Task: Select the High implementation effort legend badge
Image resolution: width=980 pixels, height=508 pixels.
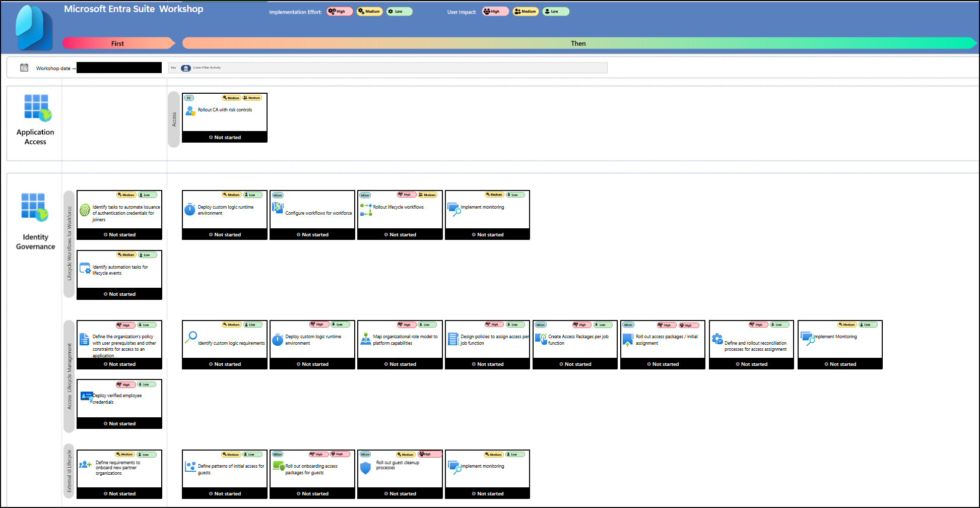Action: [339, 12]
